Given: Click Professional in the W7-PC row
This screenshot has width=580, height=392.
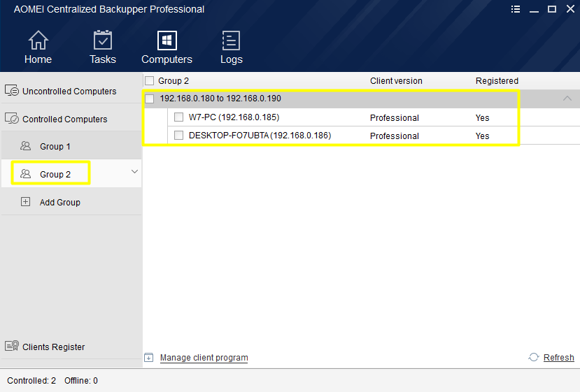Looking at the screenshot, I should click(395, 118).
